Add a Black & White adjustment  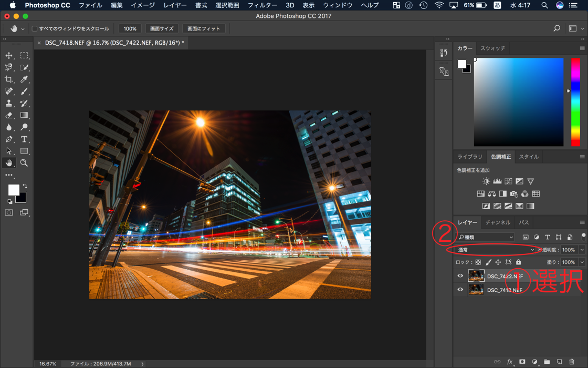[x=502, y=194]
